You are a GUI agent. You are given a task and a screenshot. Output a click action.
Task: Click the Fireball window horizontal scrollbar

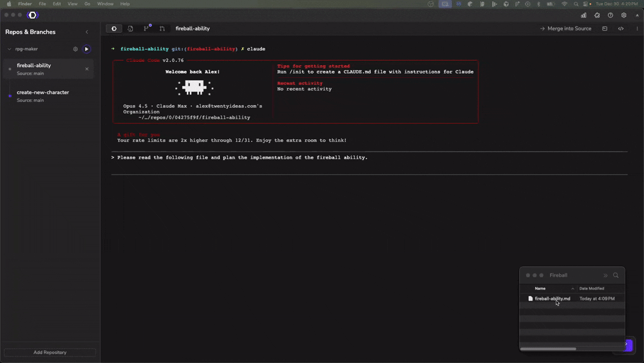click(548, 349)
